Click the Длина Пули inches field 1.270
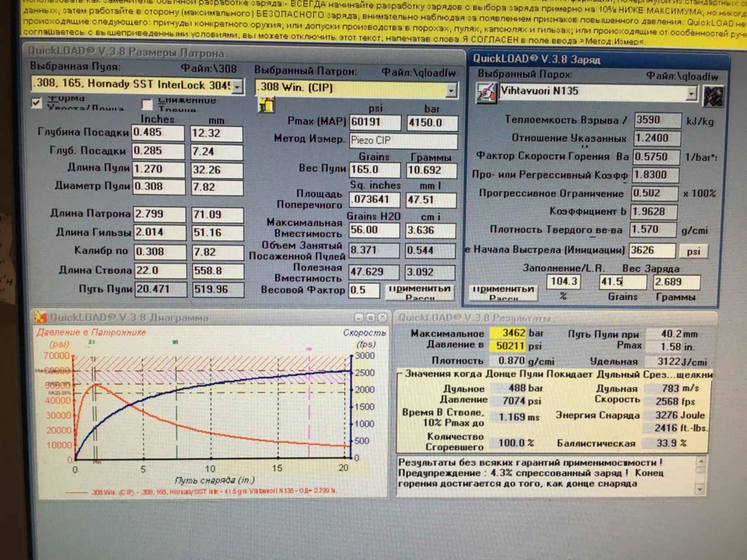747x560 pixels. 158,169
